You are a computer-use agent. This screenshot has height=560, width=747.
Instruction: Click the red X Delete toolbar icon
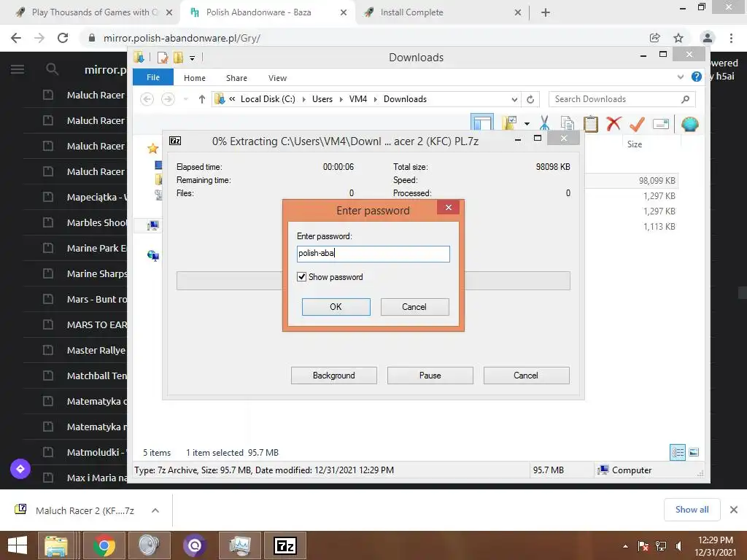click(x=614, y=124)
